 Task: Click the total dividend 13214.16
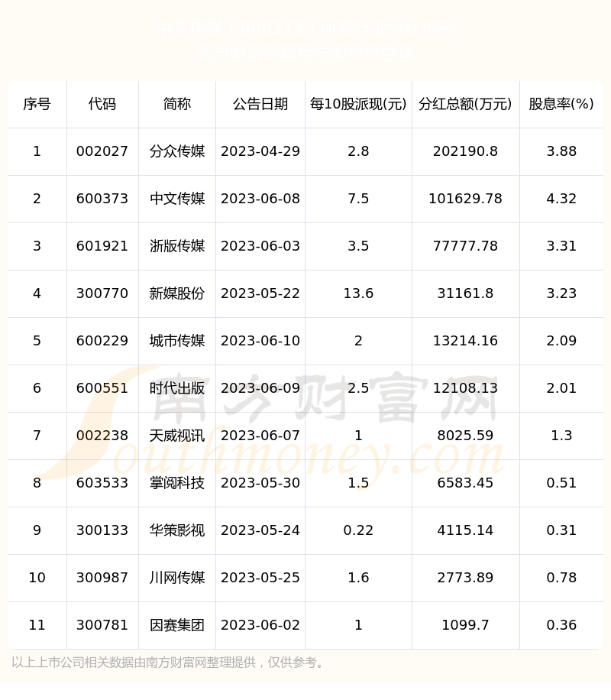pyautogui.click(x=465, y=341)
